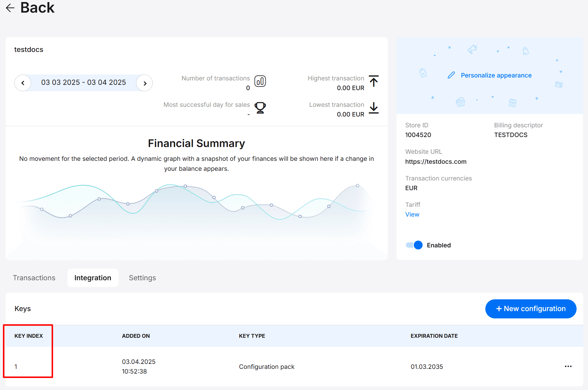588x390 pixels.
Task: Click the highest transaction up-arrow icon
Action: coord(374,81)
